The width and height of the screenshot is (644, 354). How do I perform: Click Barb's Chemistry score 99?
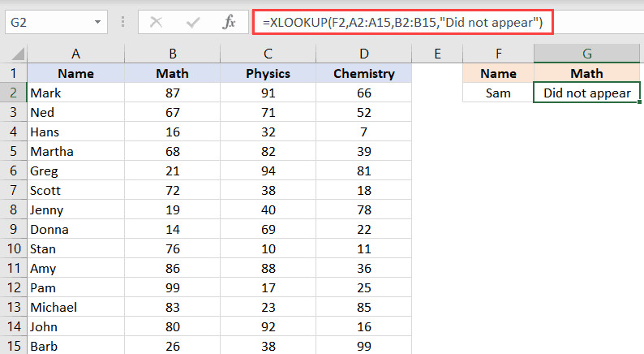pos(364,346)
